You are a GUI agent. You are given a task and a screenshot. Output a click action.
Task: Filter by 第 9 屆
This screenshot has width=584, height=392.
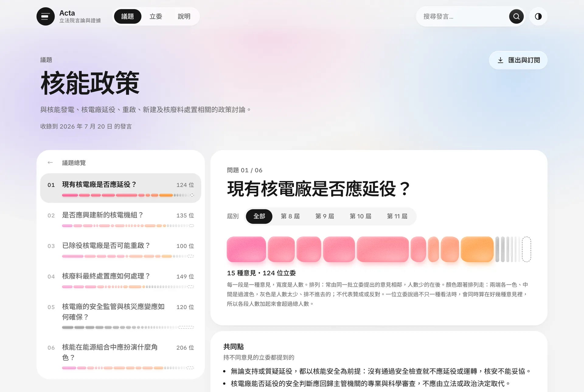click(x=325, y=216)
